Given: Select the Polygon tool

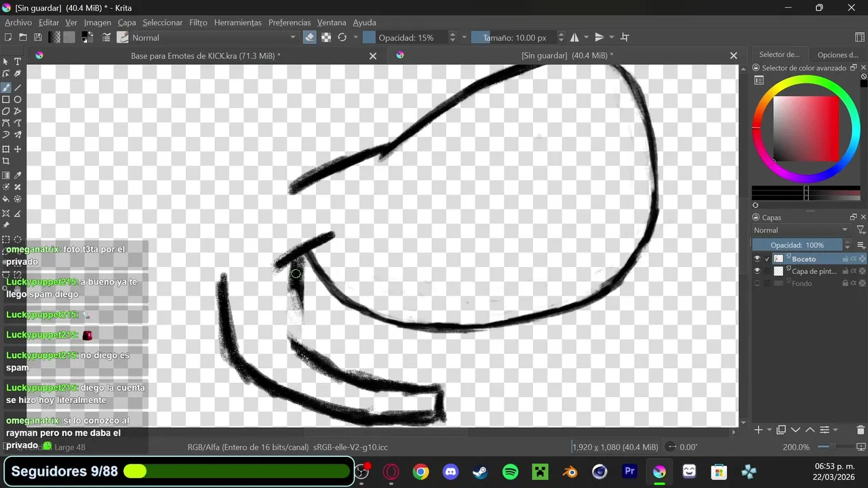Looking at the screenshot, I should (x=6, y=111).
